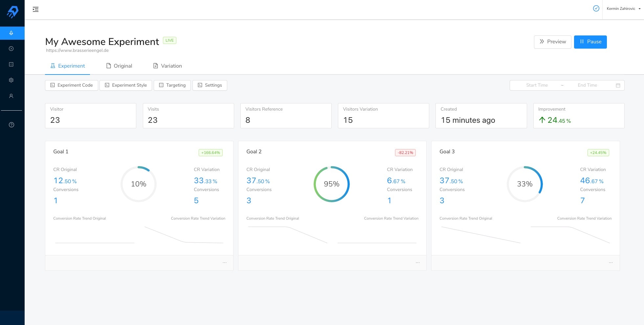Expand the Kermin Zahirovic user dropdown

[x=623, y=9]
